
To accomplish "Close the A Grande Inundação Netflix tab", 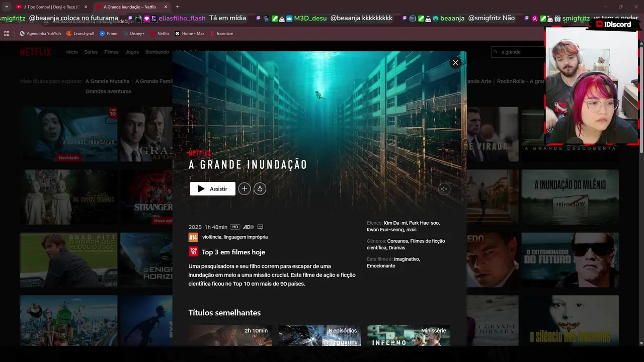I will pos(165,7).
